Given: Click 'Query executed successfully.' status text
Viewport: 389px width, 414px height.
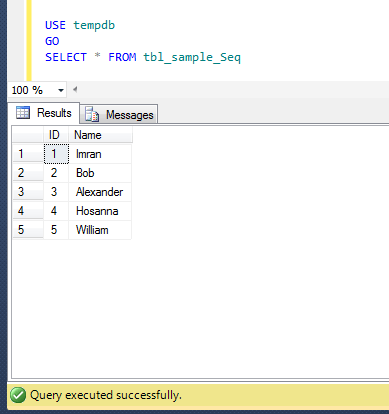Looking at the screenshot, I should coord(106,395).
